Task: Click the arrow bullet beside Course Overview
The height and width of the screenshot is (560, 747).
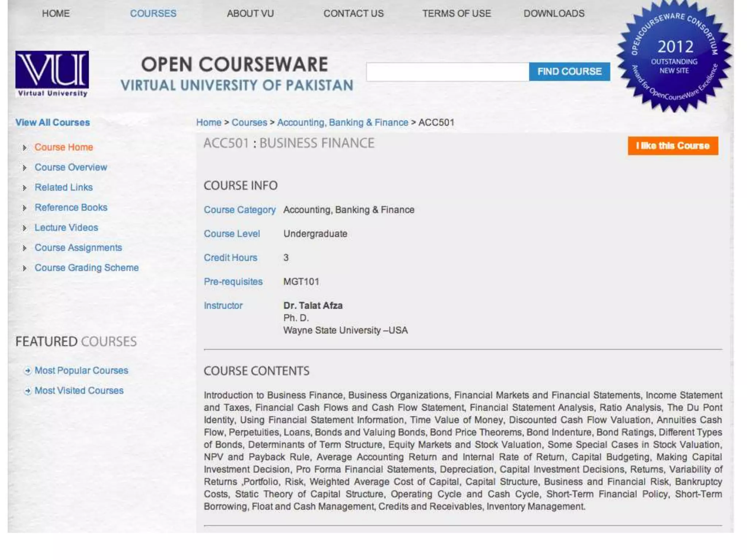Action: pyautogui.click(x=24, y=168)
